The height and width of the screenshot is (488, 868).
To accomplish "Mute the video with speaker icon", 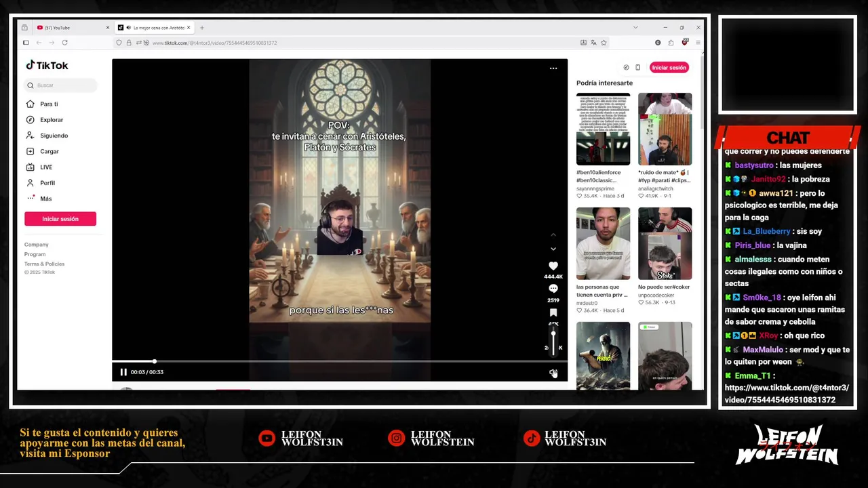I will click(553, 373).
